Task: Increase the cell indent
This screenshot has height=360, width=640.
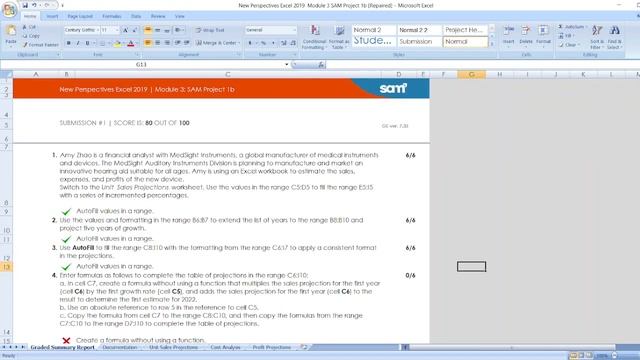Action: click(187, 43)
